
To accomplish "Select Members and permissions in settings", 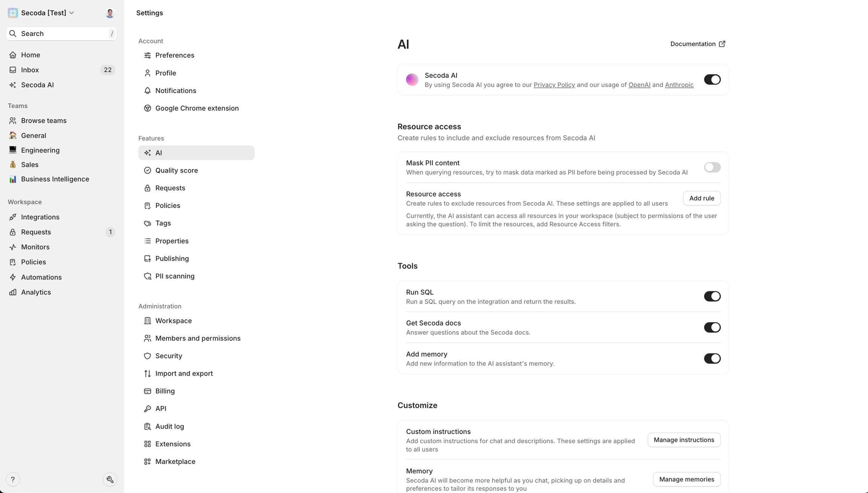I will (x=198, y=338).
